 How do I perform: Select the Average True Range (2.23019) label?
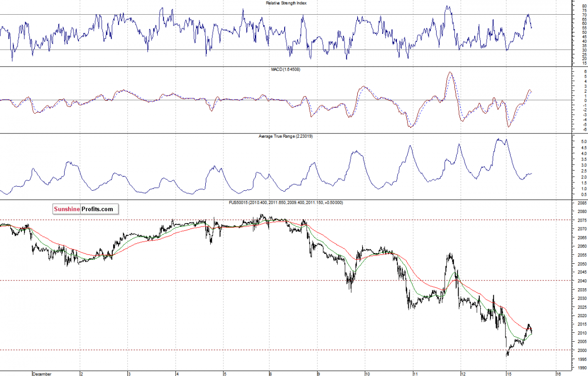[x=286, y=136]
